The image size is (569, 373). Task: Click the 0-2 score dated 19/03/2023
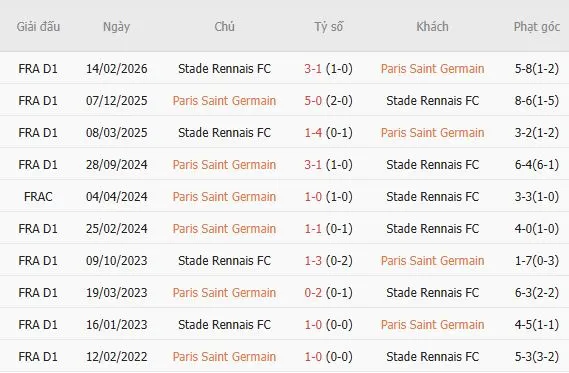[x=313, y=292]
